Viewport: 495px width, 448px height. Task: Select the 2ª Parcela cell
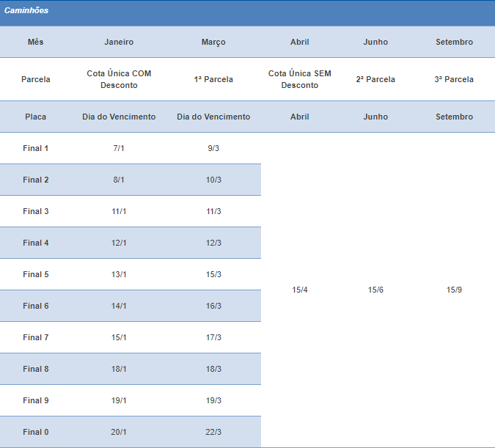375,79
